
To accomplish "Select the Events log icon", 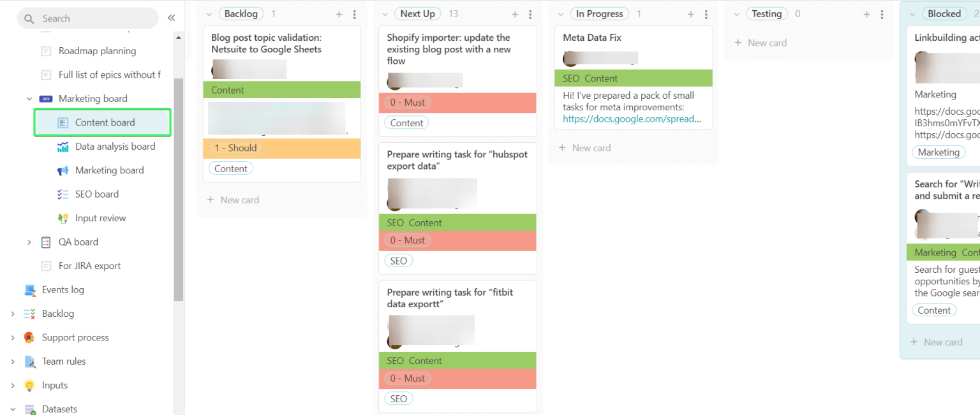I will click(x=29, y=289).
